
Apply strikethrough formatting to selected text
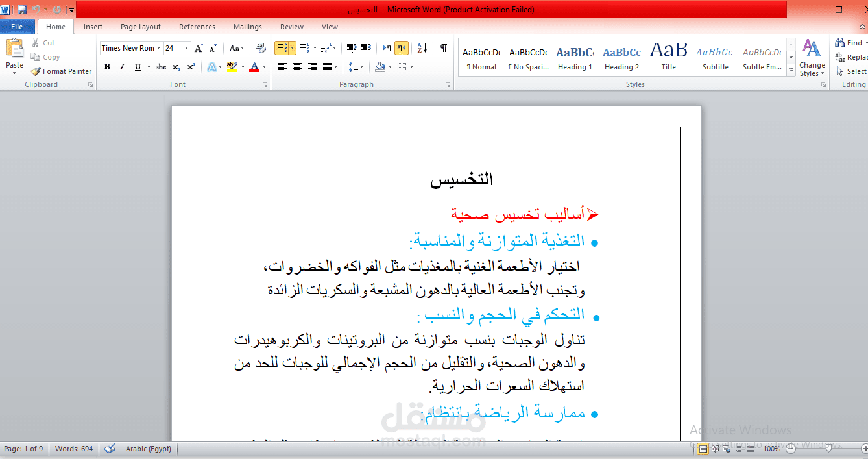(x=160, y=66)
